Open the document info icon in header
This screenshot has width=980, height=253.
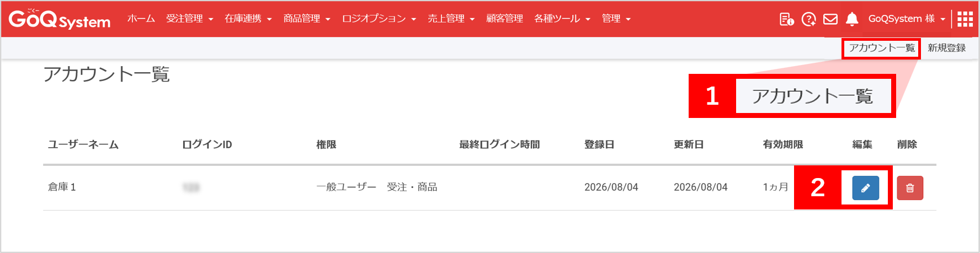click(x=786, y=19)
